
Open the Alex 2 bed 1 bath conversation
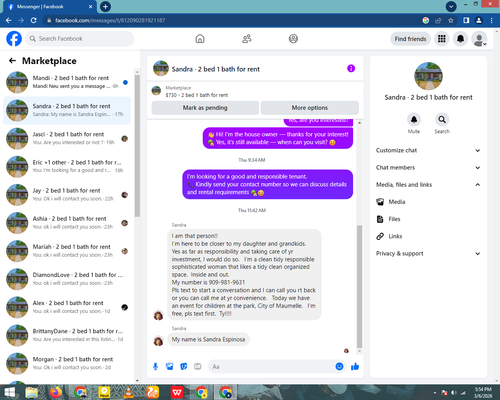pyautogui.click(x=67, y=307)
